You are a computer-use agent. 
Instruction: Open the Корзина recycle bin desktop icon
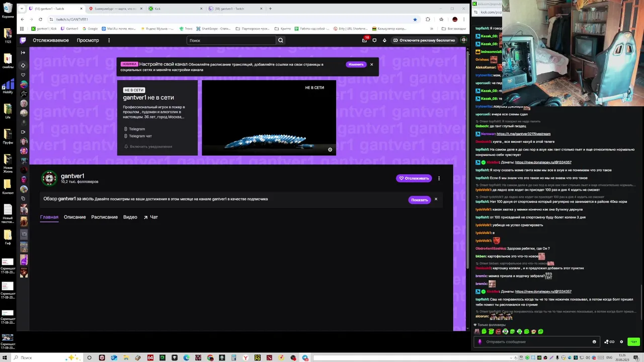coord(8,10)
